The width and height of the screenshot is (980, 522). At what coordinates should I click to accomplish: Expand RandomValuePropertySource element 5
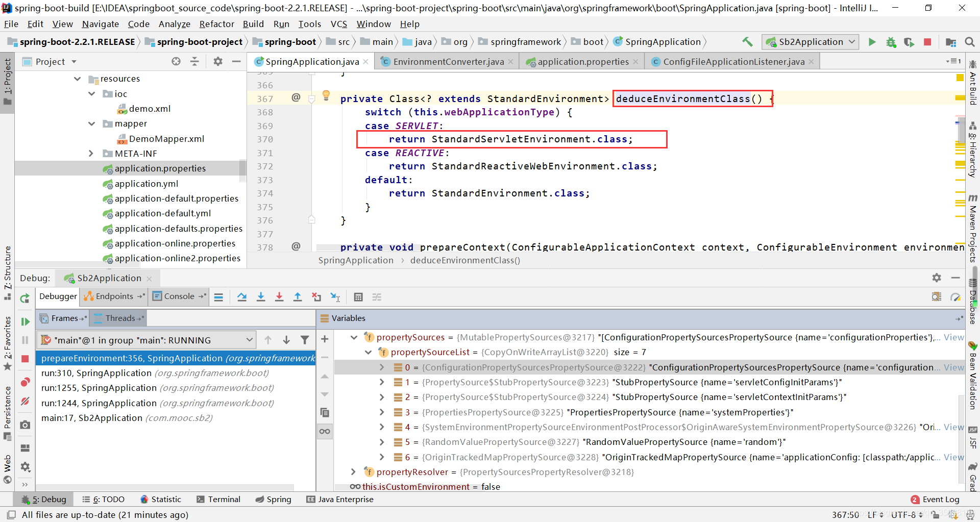pyautogui.click(x=382, y=442)
